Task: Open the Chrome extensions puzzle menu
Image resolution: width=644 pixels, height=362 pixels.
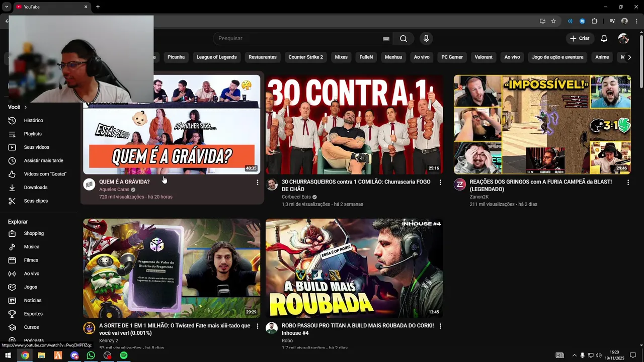Action: coord(594,21)
